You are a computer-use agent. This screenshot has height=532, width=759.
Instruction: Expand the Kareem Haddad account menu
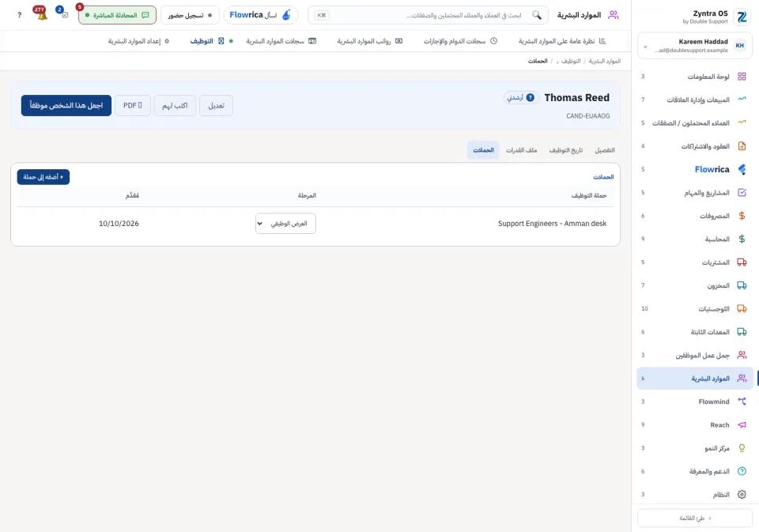[695, 46]
